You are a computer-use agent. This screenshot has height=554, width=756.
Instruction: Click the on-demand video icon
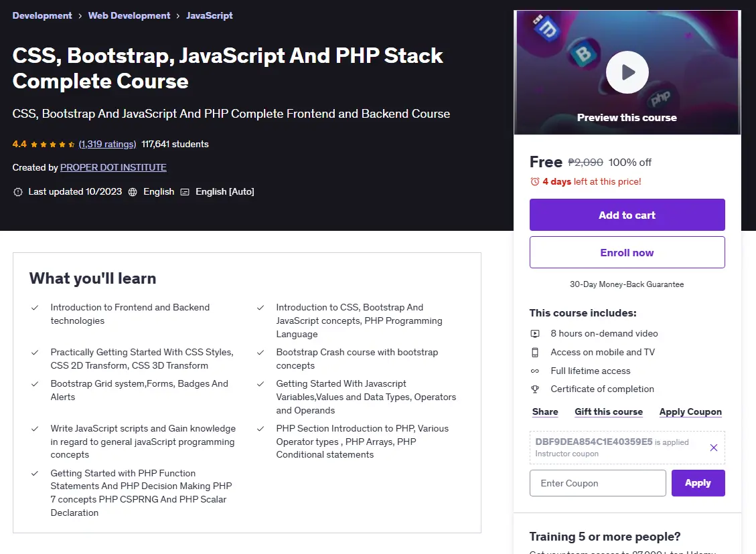[x=535, y=333]
